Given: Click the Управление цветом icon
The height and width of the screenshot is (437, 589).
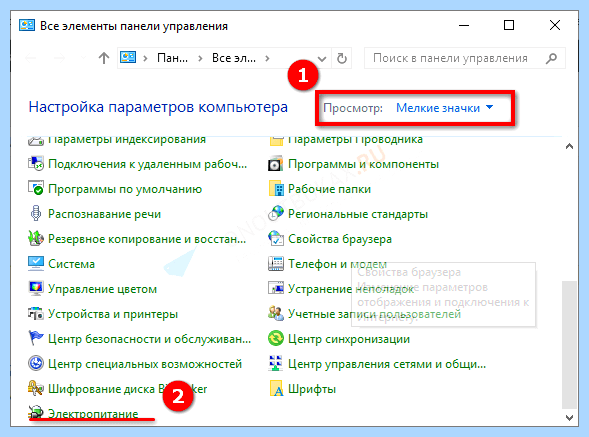Looking at the screenshot, I should 36,289.
